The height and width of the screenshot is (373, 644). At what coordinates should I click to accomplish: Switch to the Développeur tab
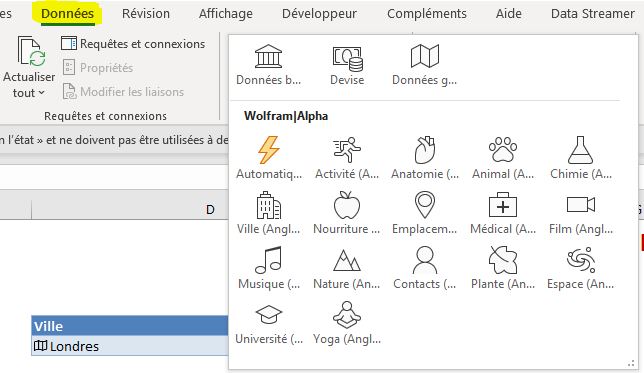click(320, 14)
